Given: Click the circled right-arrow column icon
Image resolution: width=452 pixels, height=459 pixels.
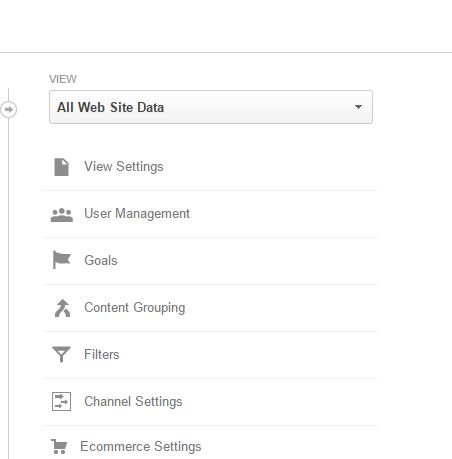Looking at the screenshot, I should pos(8,109).
